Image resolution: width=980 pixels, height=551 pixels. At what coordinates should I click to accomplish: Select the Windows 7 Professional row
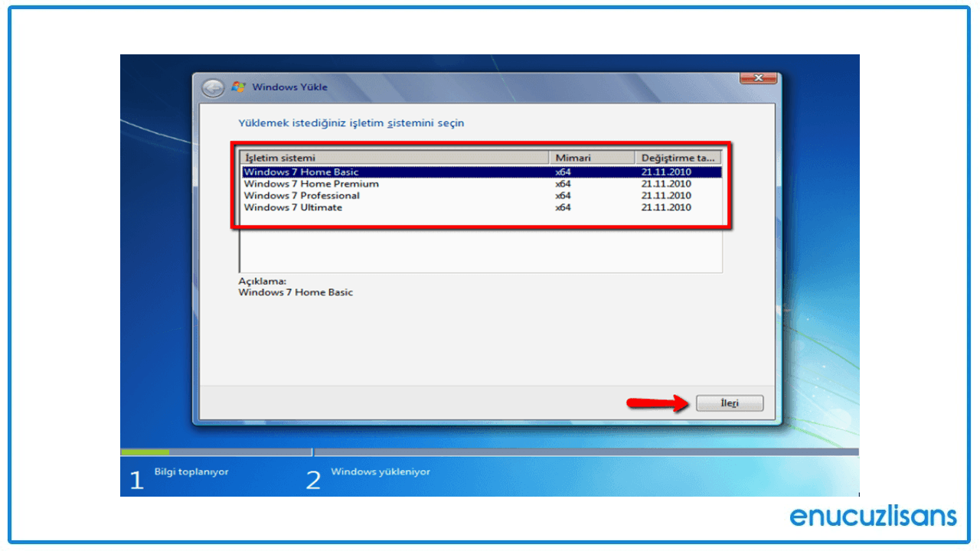[x=482, y=196]
